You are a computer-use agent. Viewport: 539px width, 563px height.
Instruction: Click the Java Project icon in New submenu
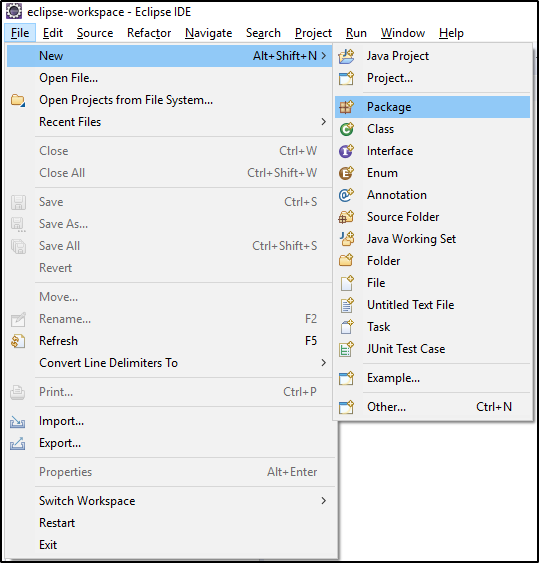tap(347, 56)
